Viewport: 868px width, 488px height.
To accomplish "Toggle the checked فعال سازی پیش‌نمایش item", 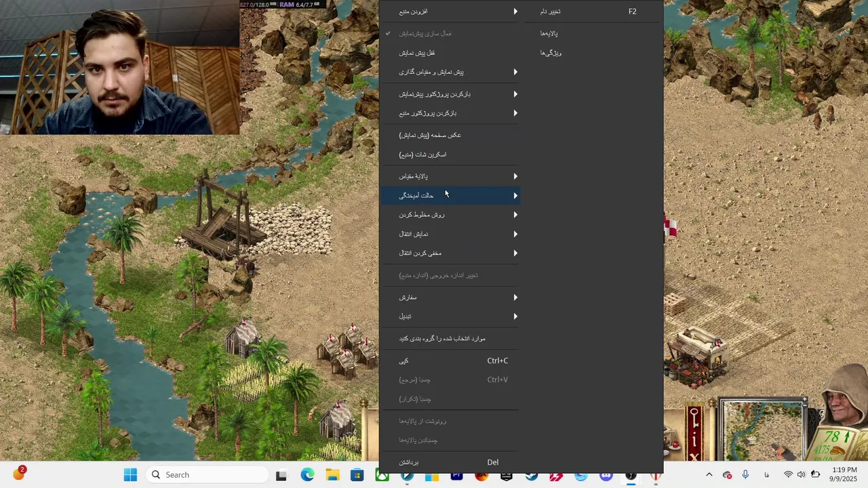I will coord(451,33).
